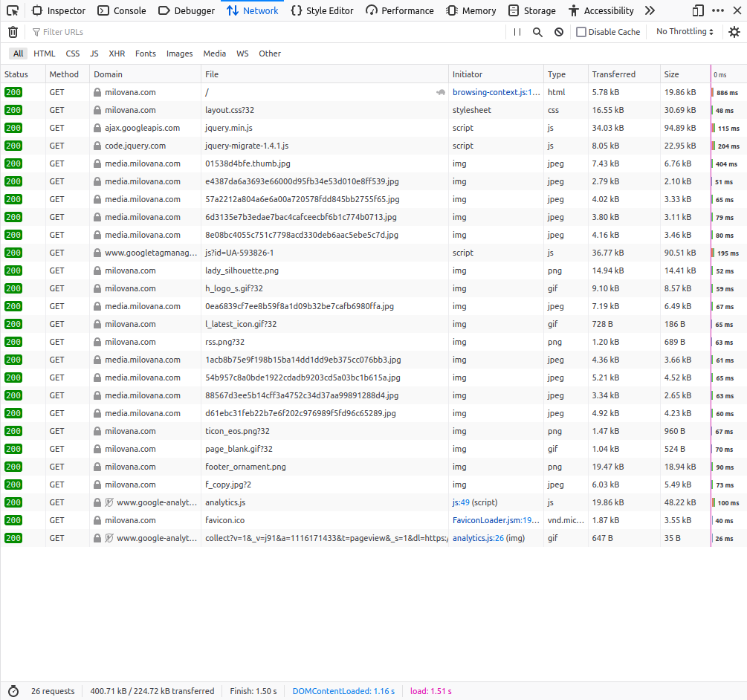
Task: Click the lock icon for www.googletagmanager row
Action: [x=97, y=253]
